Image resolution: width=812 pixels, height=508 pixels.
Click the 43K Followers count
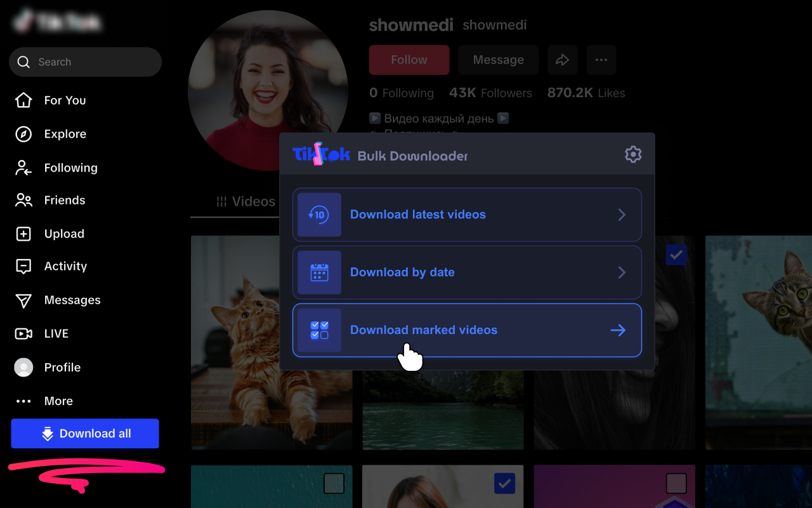pos(490,93)
